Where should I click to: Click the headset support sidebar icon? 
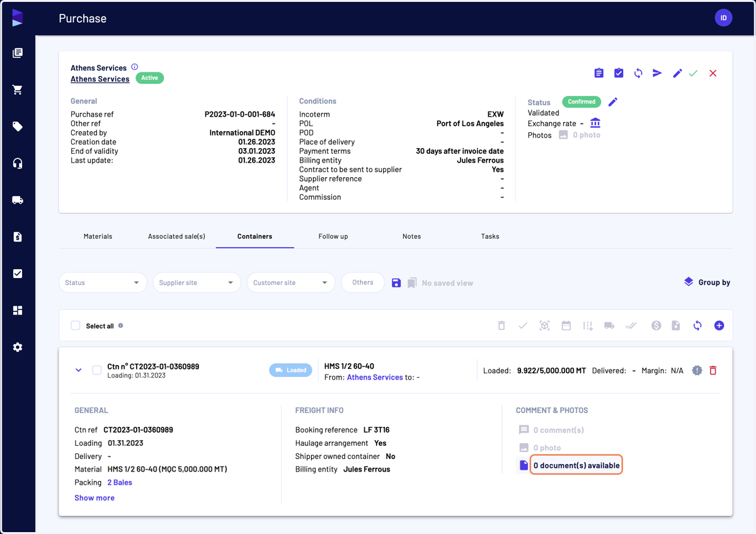click(18, 163)
